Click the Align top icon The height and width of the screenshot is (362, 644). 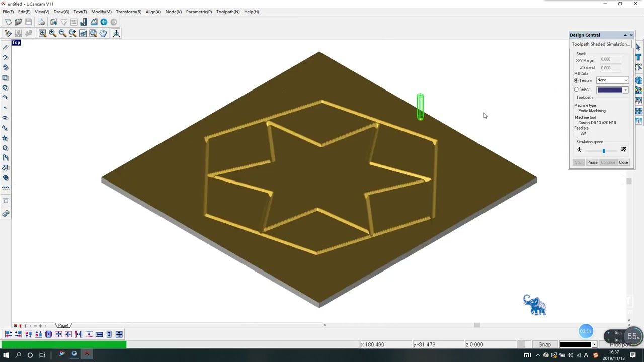(x=29, y=334)
